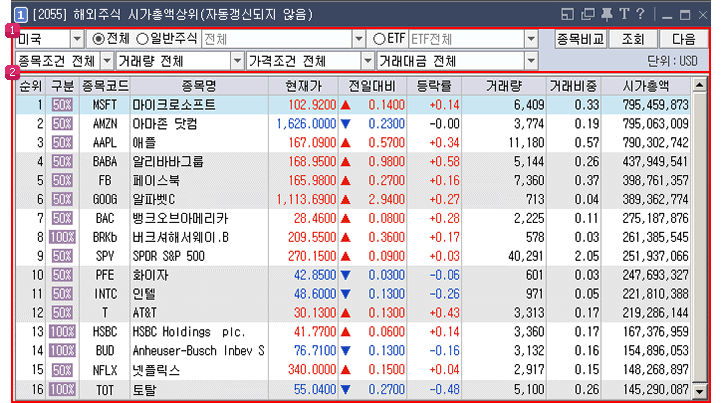This screenshot has width=723, height=403.
Task: Click the 종목비교 button
Action: pos(581,39)
